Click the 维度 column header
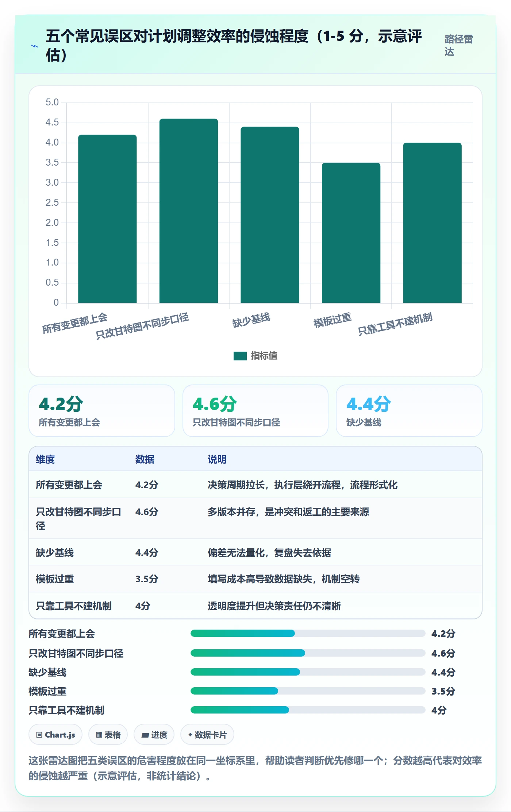The height and width of the screenshot is (812, 511). (45, 459)
